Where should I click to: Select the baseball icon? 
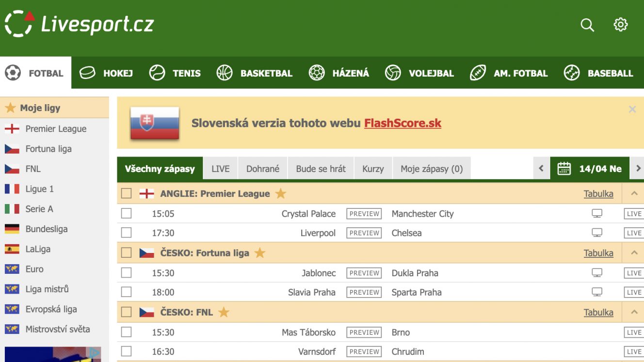(x=572, y=73)
